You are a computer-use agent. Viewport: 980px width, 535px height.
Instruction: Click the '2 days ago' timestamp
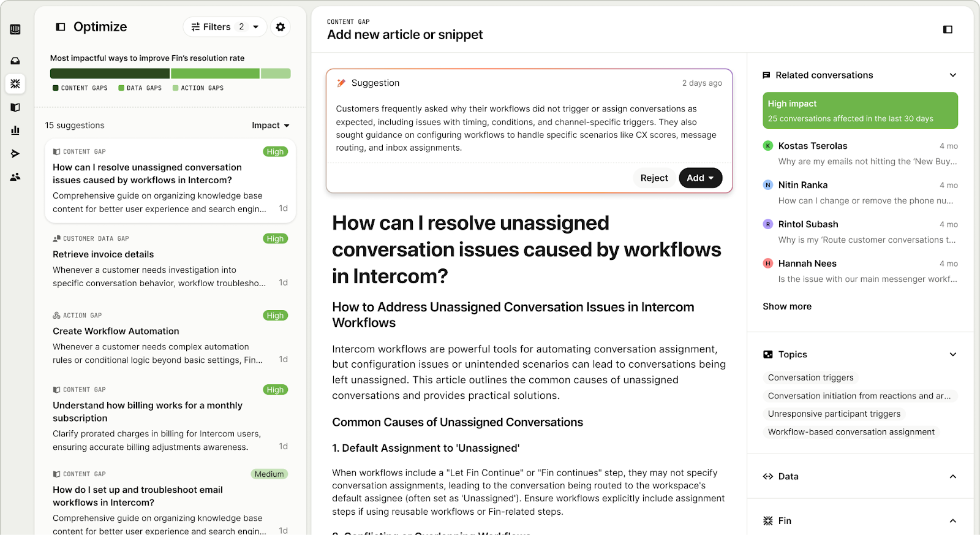click(x=702, y=83)
